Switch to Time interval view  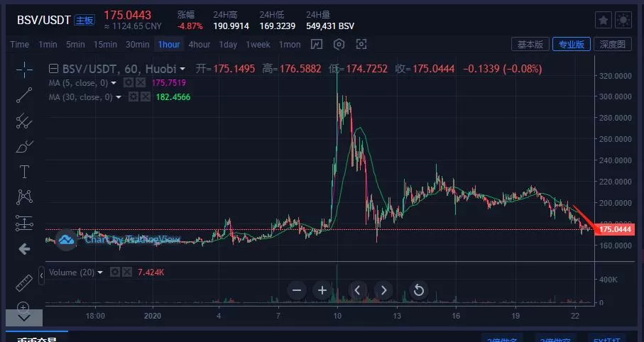19,44
